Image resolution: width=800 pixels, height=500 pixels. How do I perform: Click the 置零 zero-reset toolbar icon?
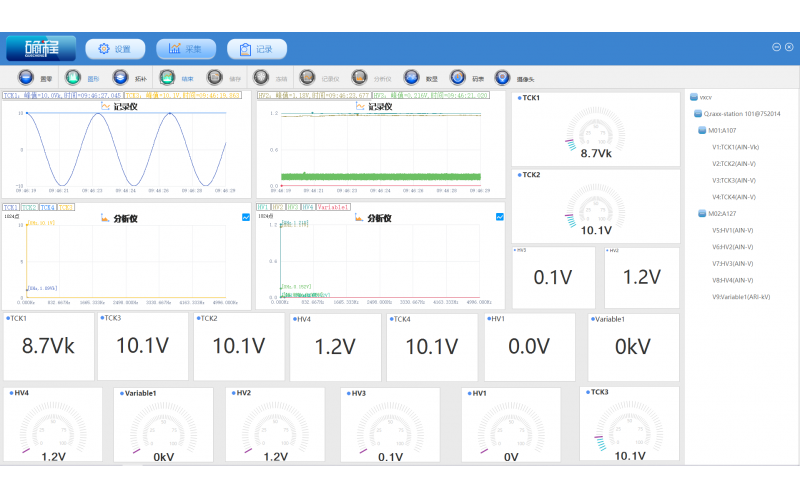click(26, 77)
